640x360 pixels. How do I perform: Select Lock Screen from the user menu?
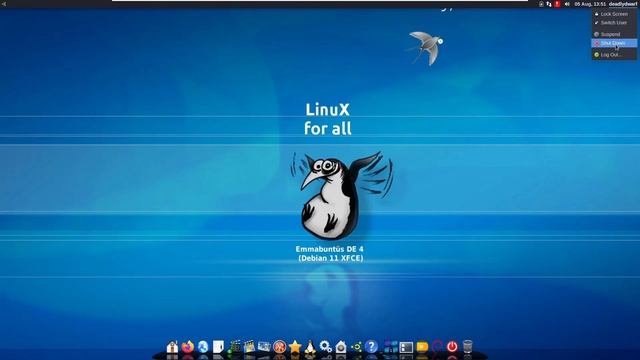[x=614, y=14]
